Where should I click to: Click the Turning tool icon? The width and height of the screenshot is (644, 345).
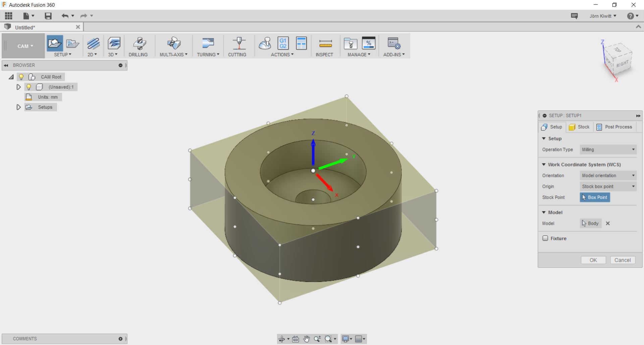(x=208, y=43)
